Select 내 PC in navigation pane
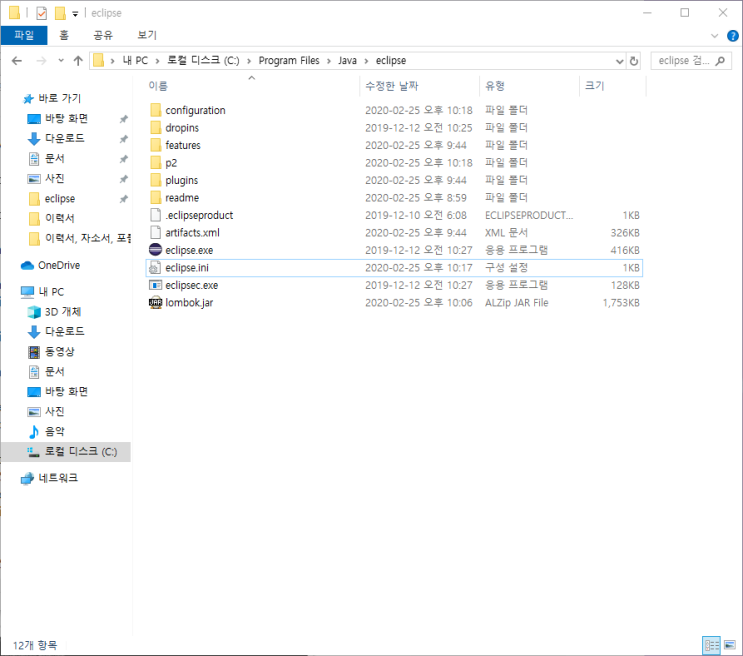Viewport: 743px width, 656px height. coord(51,292)
